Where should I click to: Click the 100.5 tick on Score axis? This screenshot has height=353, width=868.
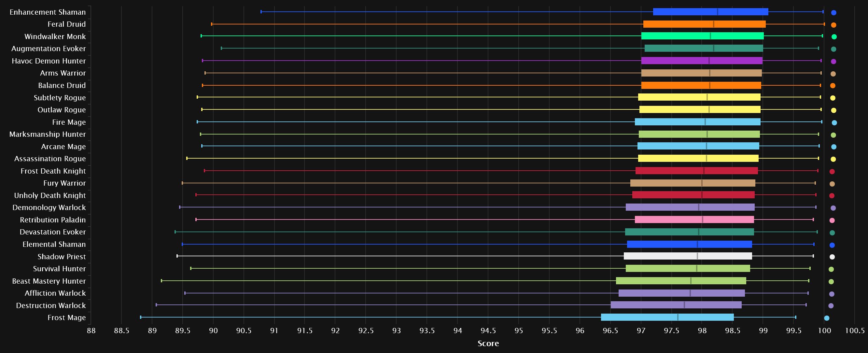(855, 331)
